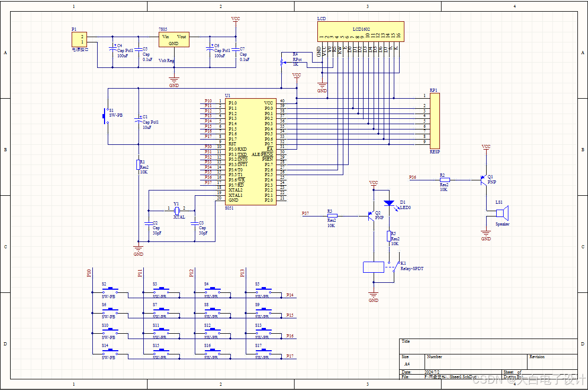Select capacitor C3 30pF symbol
This screenshot has height=390, width=588.
(194, 223)
